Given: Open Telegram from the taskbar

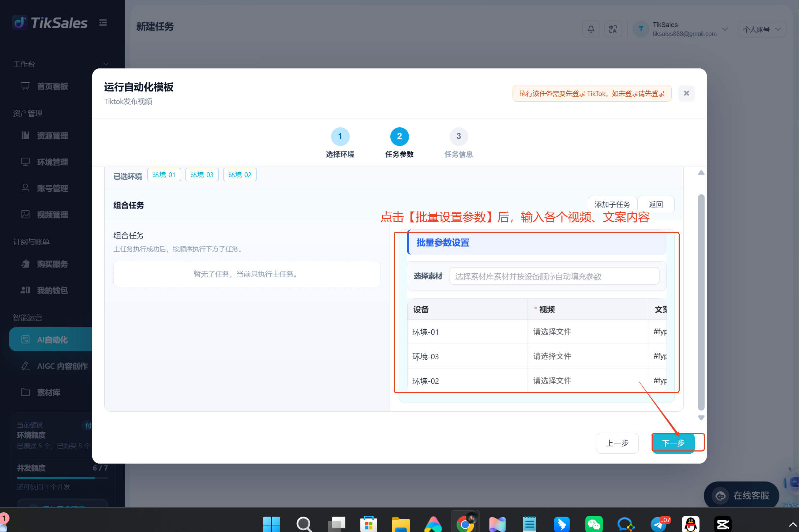Looking at the screenshot, I should (659, 524).
